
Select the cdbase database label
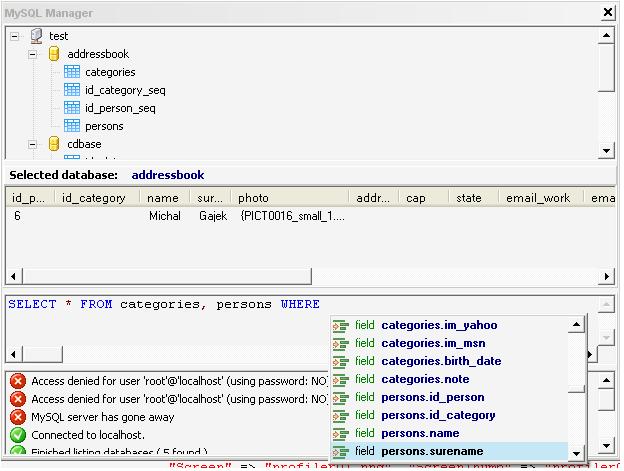tap(84, 144)
